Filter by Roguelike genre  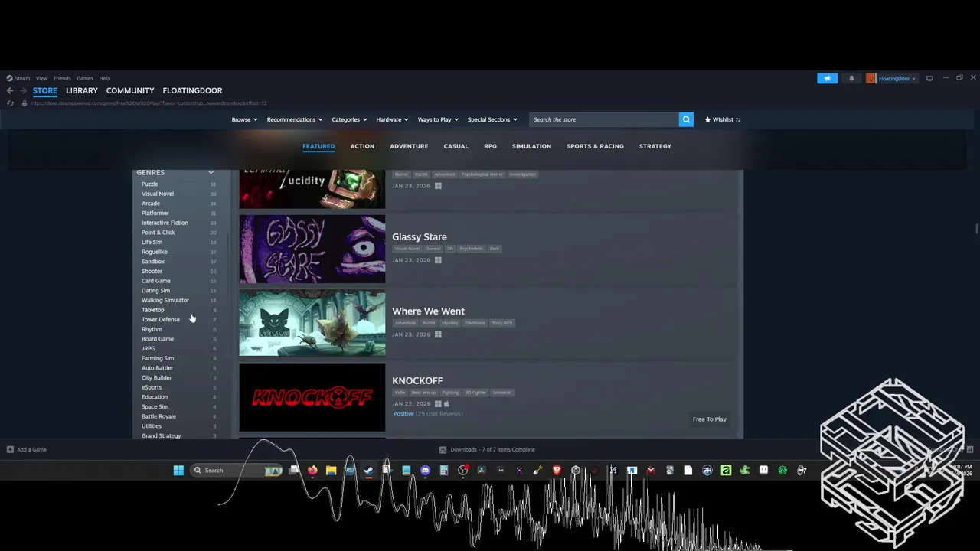click(154, 252)
